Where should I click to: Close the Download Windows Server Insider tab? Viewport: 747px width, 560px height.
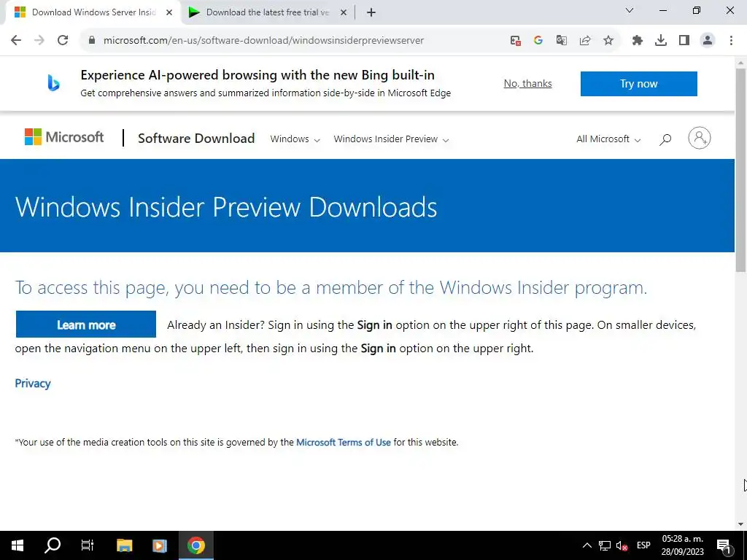[x=169, y=13]
